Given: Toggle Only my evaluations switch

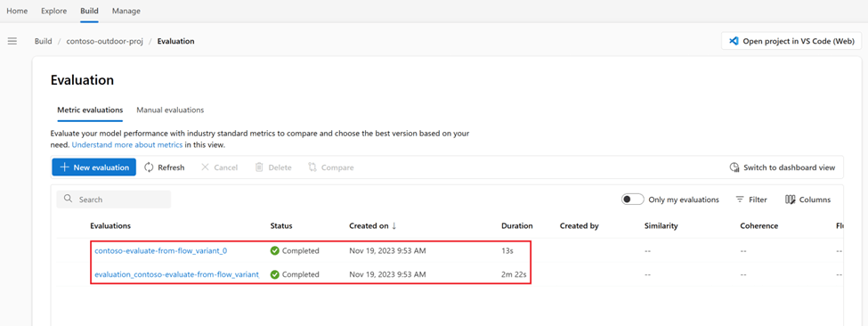Looking at the screenshot, I should tap(633, 200).
